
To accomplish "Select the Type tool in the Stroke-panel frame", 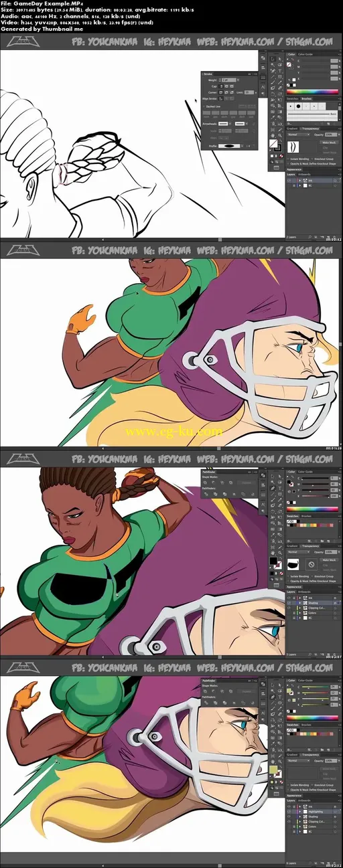I will click(x=280, y=71).
